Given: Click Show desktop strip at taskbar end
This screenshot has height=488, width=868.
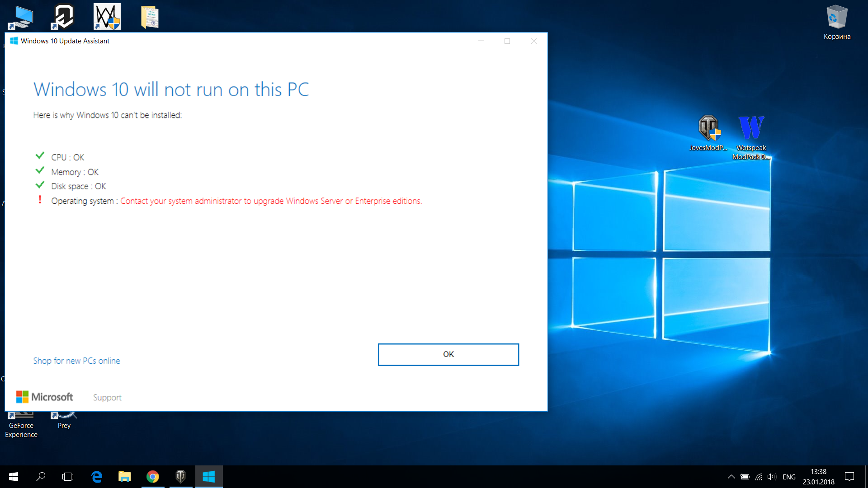Looking at the screenshot, I should tap(866, 477).
